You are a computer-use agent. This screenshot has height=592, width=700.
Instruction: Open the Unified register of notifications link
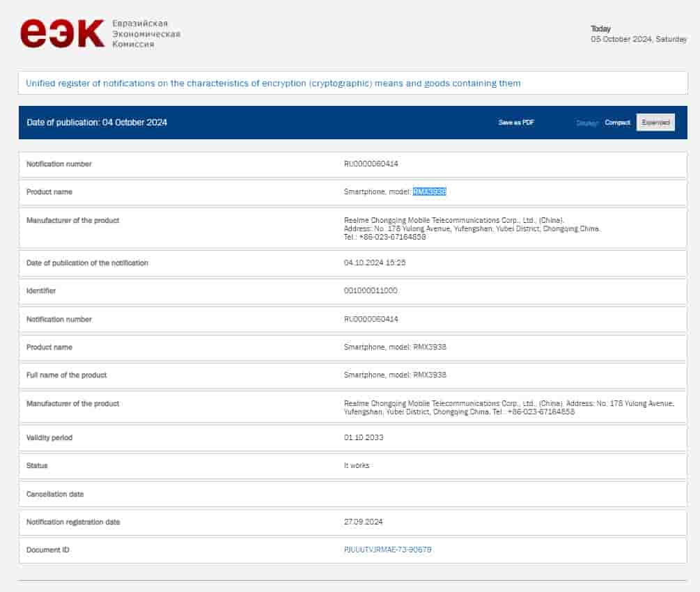(x=273, y=84)
